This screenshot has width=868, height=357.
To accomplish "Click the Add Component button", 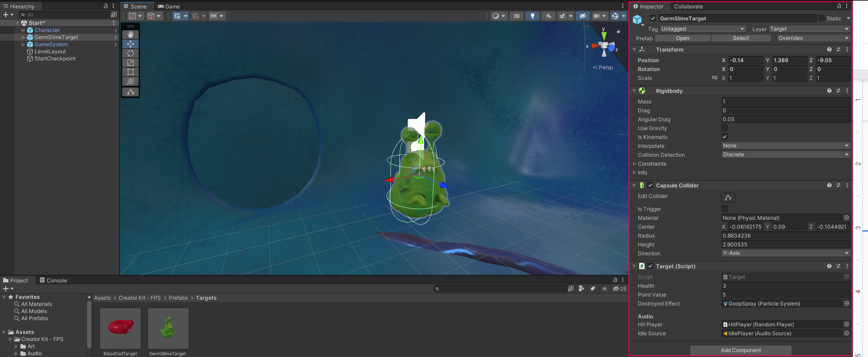I will point(741,350).
